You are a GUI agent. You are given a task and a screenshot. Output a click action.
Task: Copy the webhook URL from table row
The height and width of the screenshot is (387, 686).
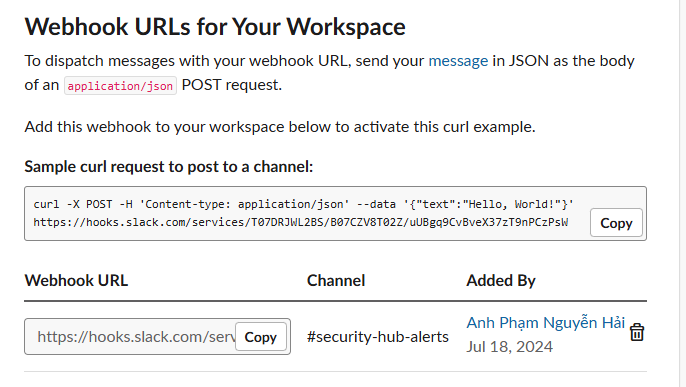click(x=261, y=337)
